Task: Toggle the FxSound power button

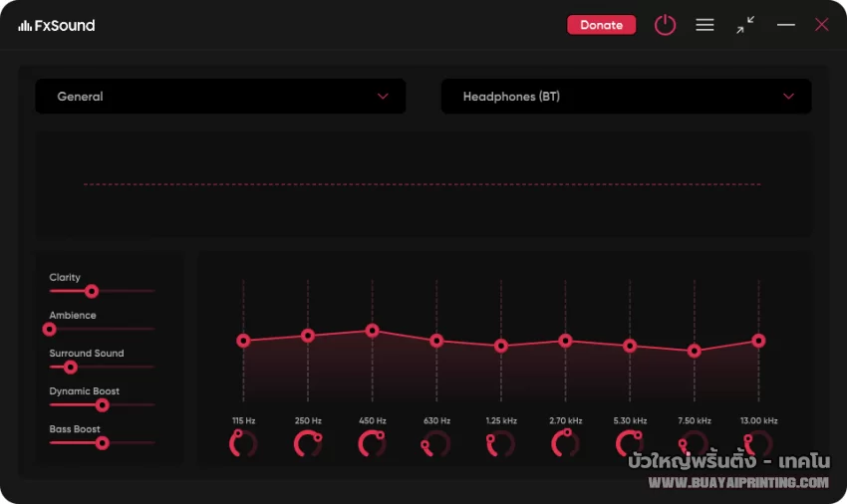Action: tap(665, 26)
